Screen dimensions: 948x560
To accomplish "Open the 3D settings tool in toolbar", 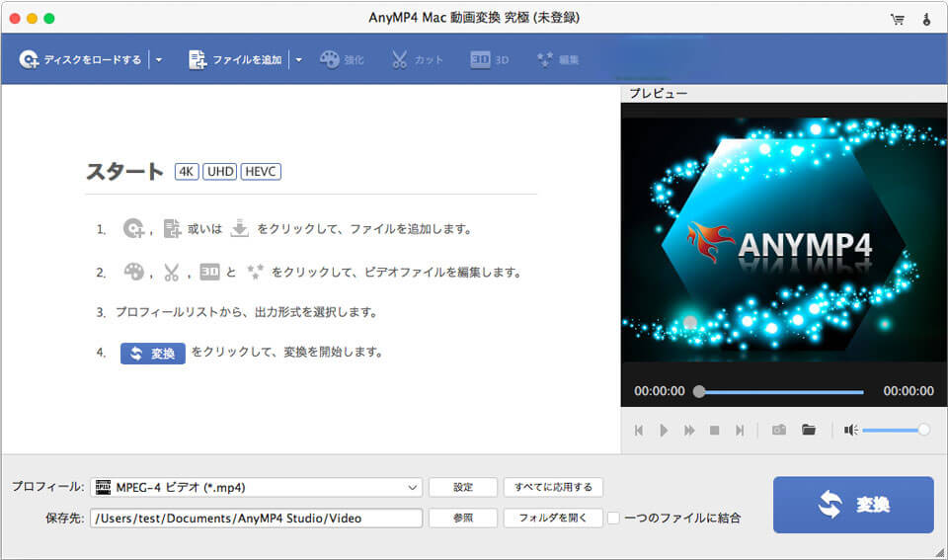I will click(x=490, y=59).
